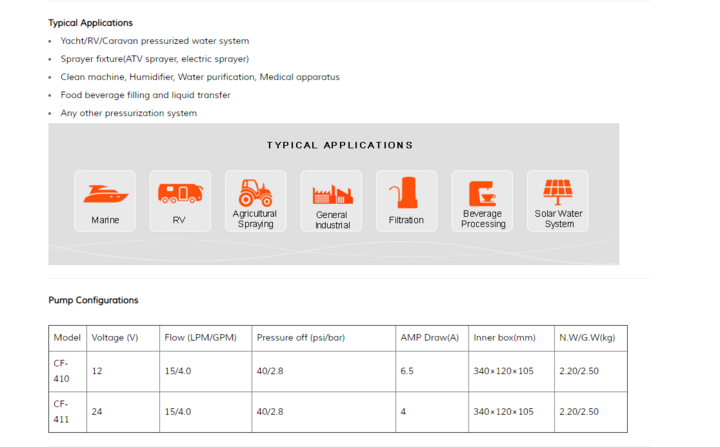720x447 pixels.
Task: Click the Pump Configurations heading
Action: 93,300
